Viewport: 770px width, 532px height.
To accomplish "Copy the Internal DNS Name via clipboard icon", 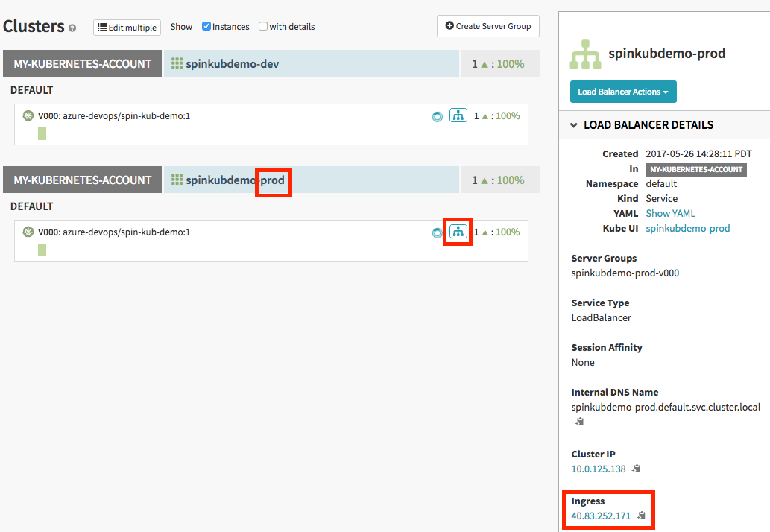I will click(579, 421).
